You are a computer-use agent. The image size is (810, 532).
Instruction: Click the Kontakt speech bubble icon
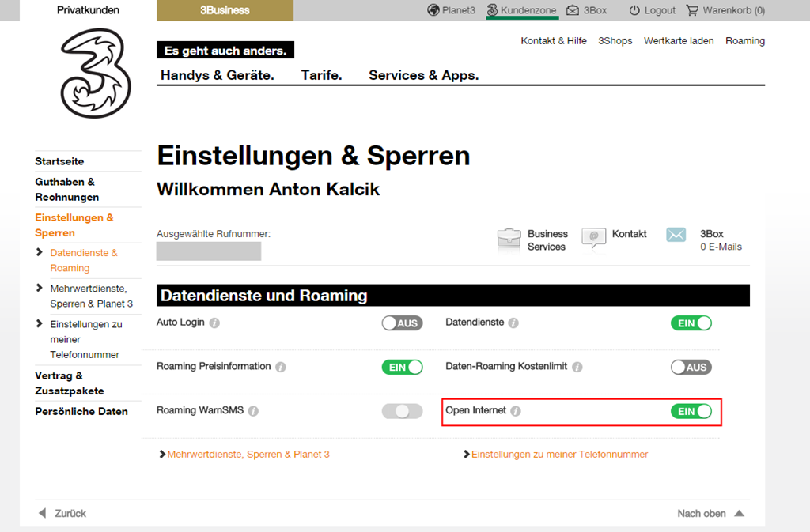(x=593, y=238)
